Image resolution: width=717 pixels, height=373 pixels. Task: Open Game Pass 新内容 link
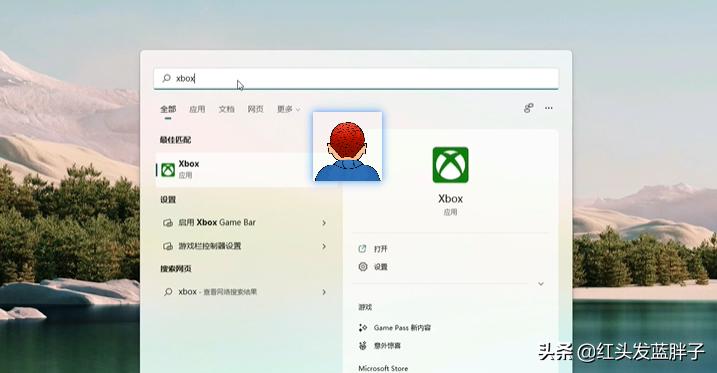(x=402, y=328)
